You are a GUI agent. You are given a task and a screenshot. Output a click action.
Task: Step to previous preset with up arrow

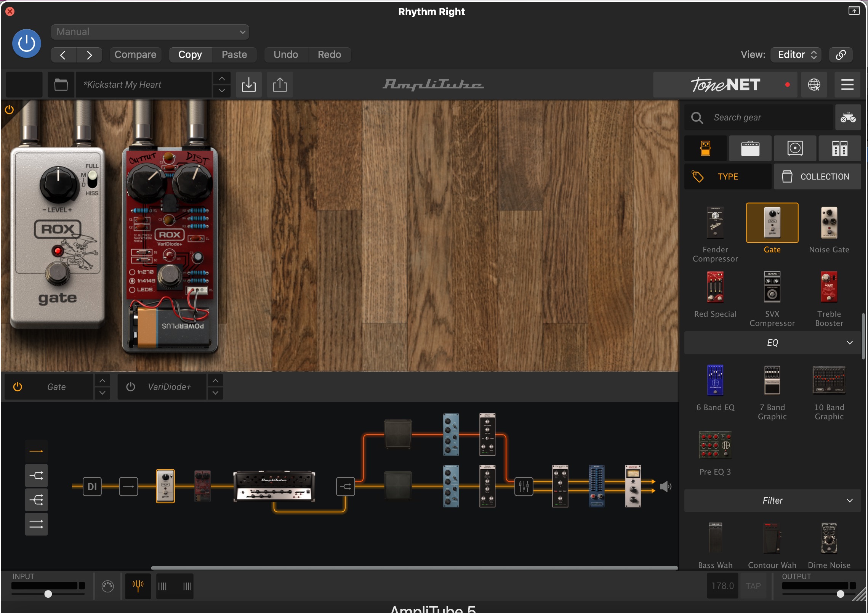[222, 79]
